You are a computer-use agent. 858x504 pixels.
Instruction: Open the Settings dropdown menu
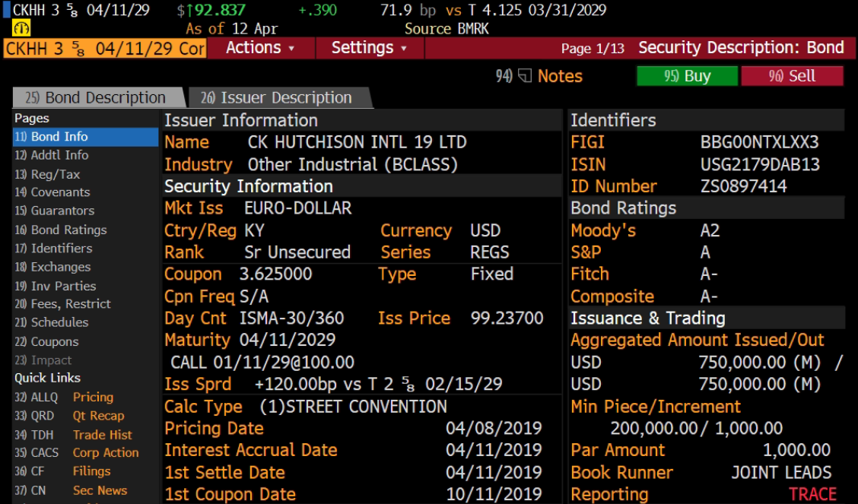pyautogui.click(x=370, y=48)
